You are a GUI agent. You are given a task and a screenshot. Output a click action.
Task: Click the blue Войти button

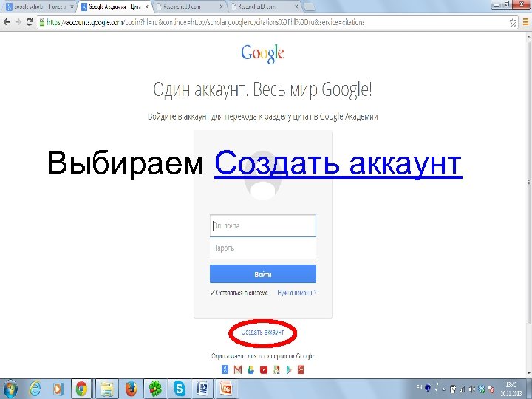[262, 274]
